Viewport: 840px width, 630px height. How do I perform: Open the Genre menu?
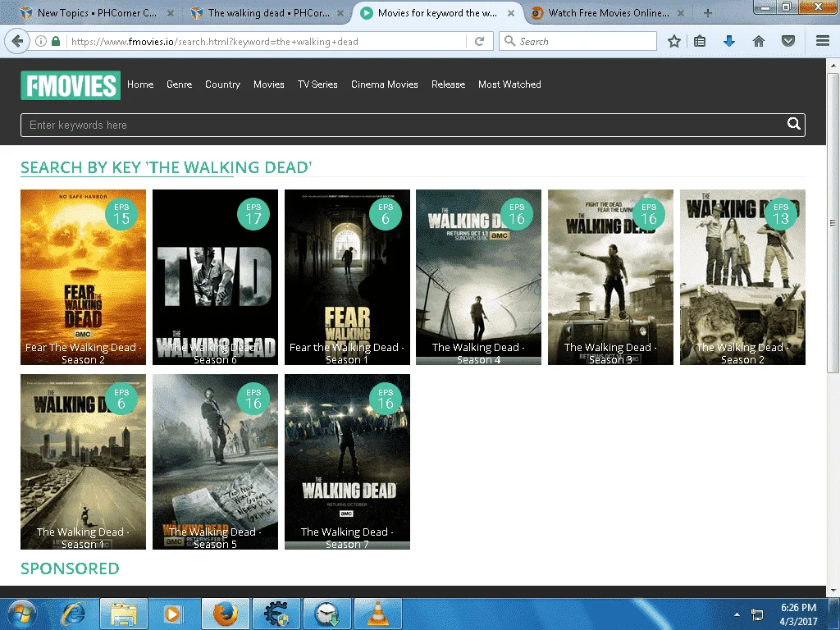[180, 84]
